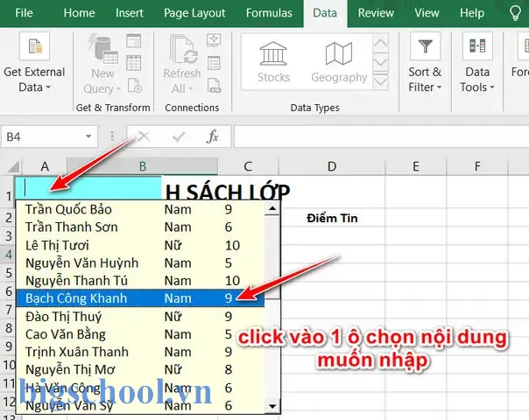Select column A header

tap(44, 166)
